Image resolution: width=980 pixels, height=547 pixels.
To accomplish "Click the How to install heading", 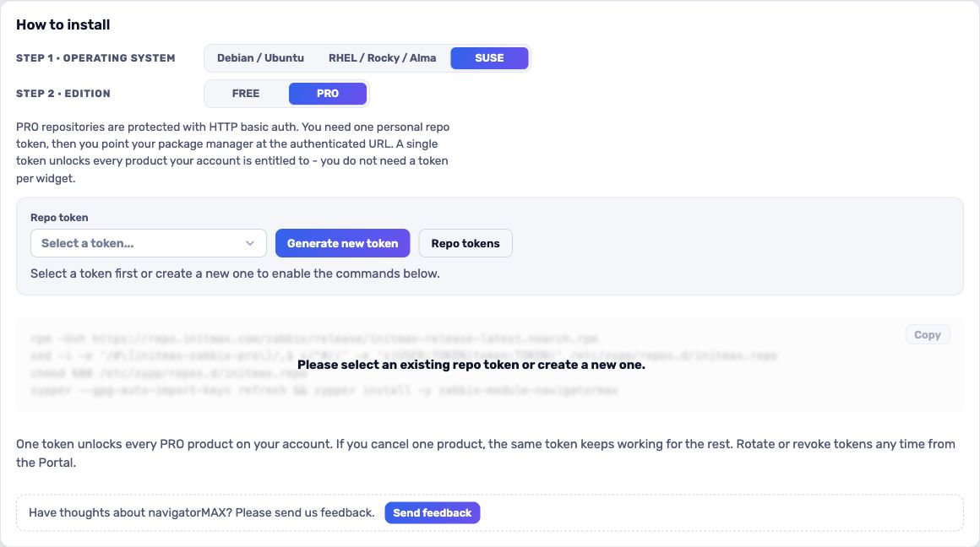I will pyautogui.click(x=63, y=25).
